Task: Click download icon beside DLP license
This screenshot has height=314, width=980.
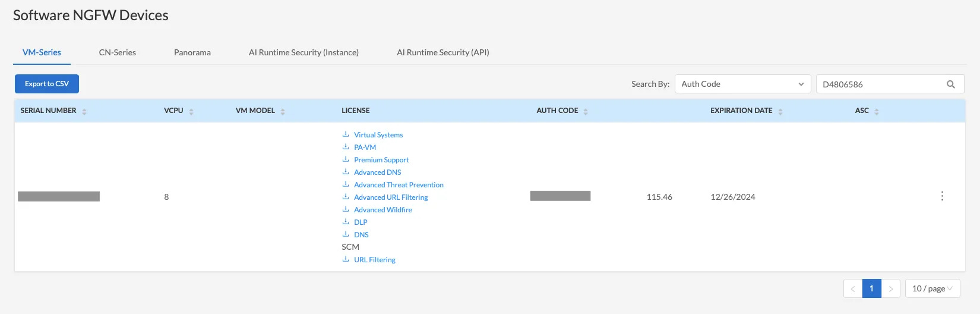Action: click(x=346, y=222)
